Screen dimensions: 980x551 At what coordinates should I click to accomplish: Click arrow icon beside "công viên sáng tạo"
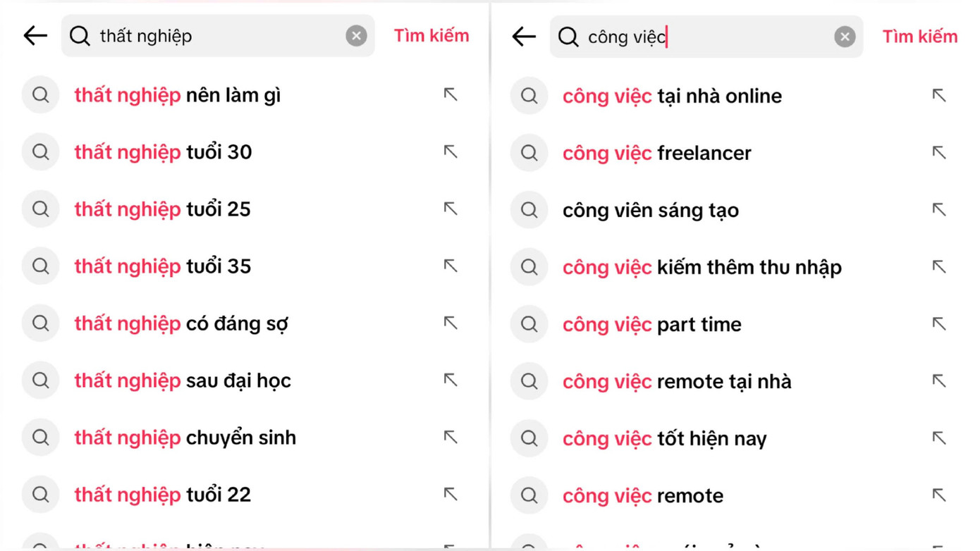[x=939, y=209]
